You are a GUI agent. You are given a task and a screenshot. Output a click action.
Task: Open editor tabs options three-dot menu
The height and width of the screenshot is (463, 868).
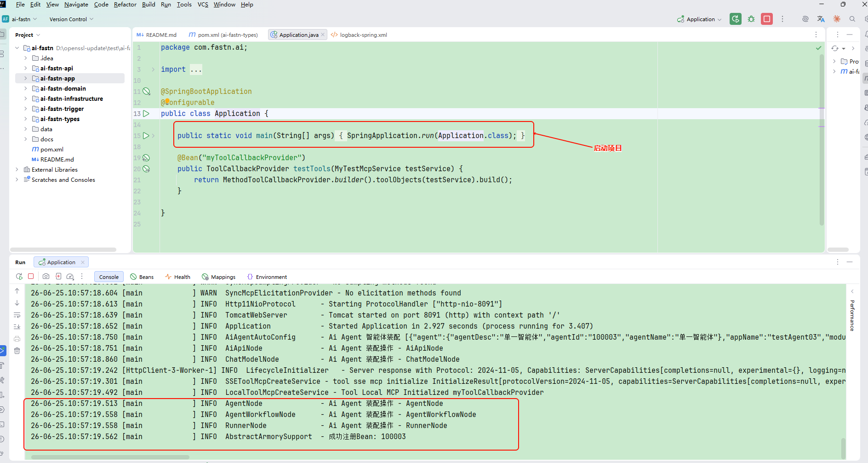coord(816,35)
